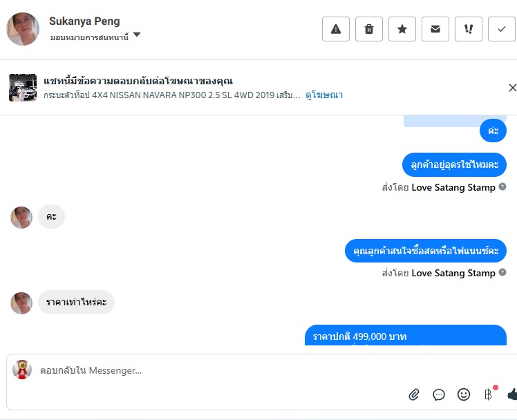Open the Nissan Navara ad thumbnail
The width and height of the screenshot is (517, 420).
pos(23,88)
